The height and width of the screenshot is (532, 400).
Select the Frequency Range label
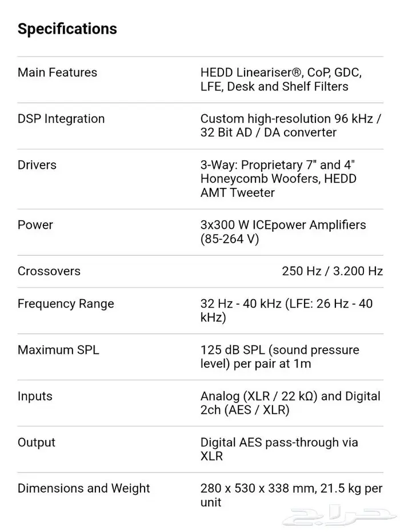click(66, 304)
